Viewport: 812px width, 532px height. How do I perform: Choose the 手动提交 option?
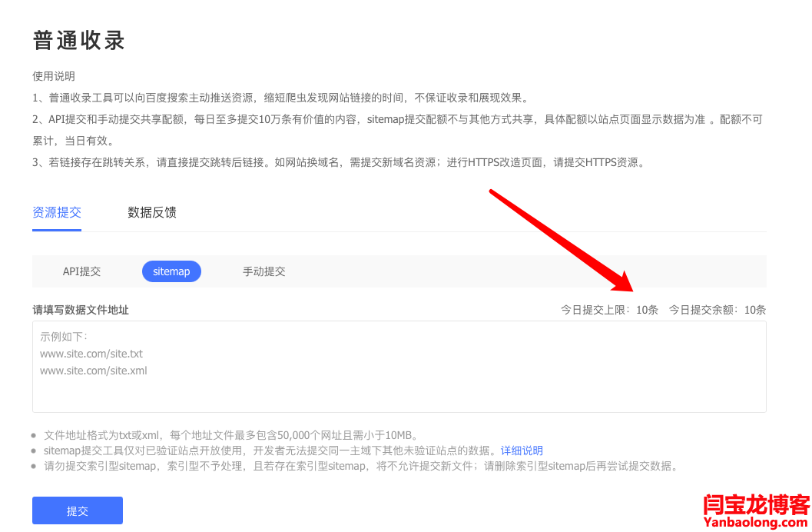point(264,271)
